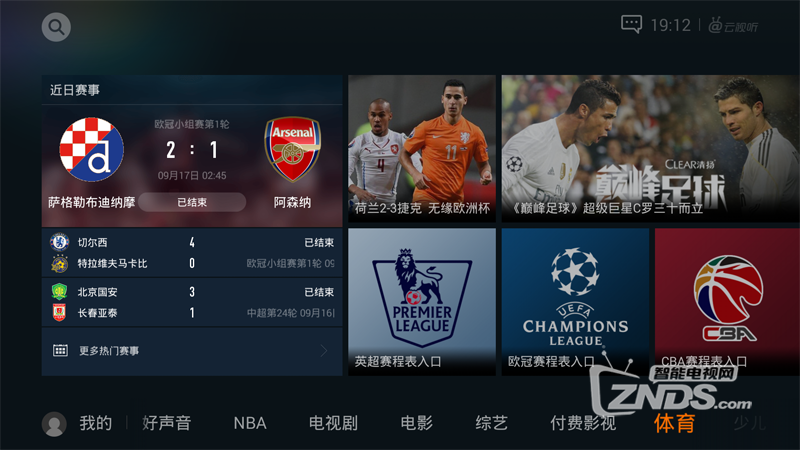Open the search magnifier icon
The image size is (800, 450).
56,27
